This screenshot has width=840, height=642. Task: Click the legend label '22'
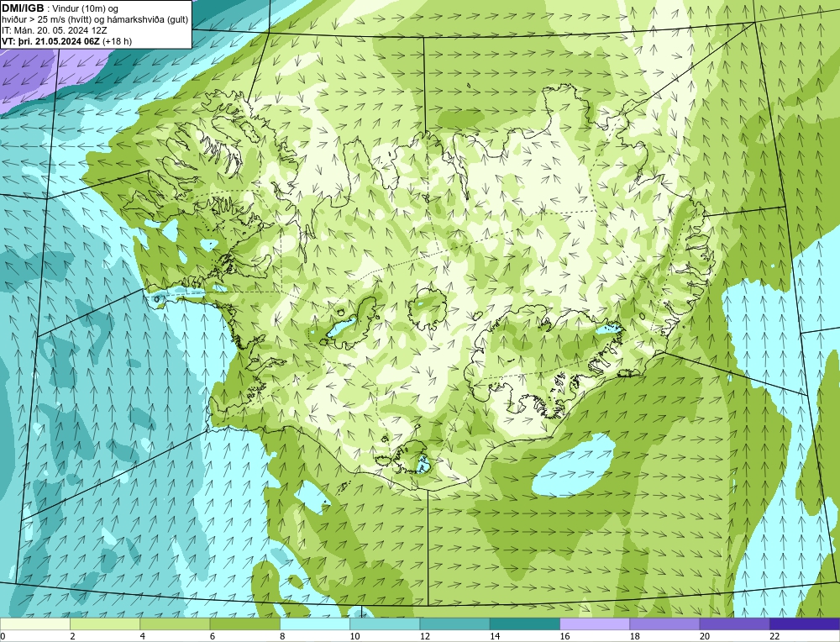pyautogui.click(x=773, y=636)
